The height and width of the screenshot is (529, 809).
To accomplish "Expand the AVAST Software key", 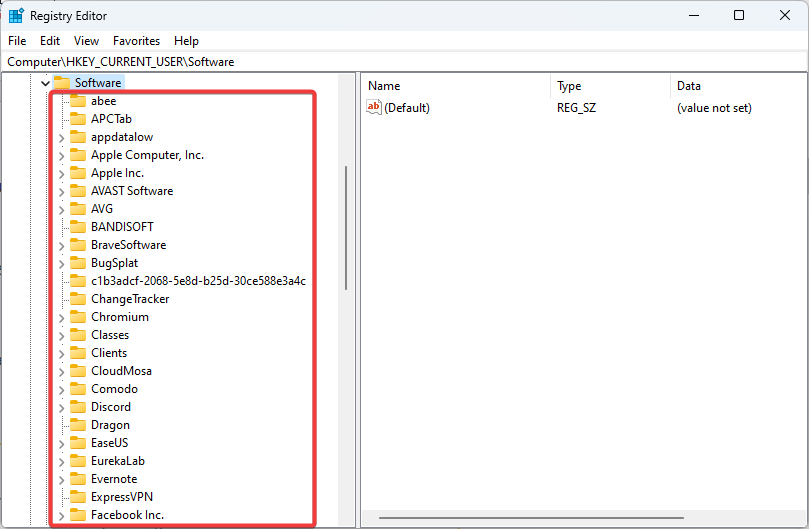I will click(x=61, y=191).
